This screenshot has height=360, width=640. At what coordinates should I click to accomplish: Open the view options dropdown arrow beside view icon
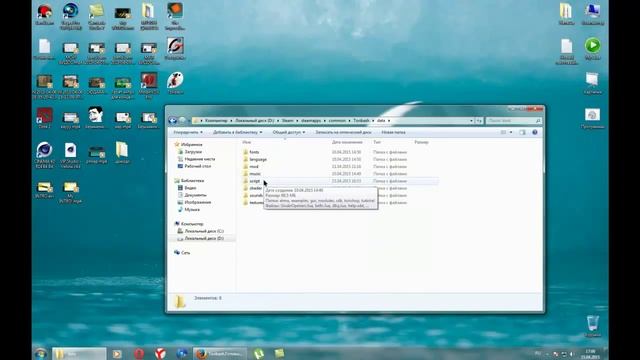(511, 132)
